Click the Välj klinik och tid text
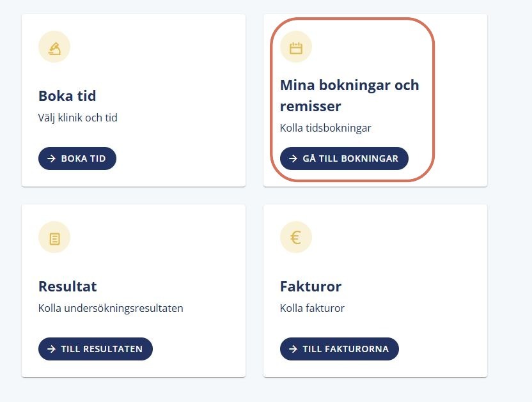 78,118
